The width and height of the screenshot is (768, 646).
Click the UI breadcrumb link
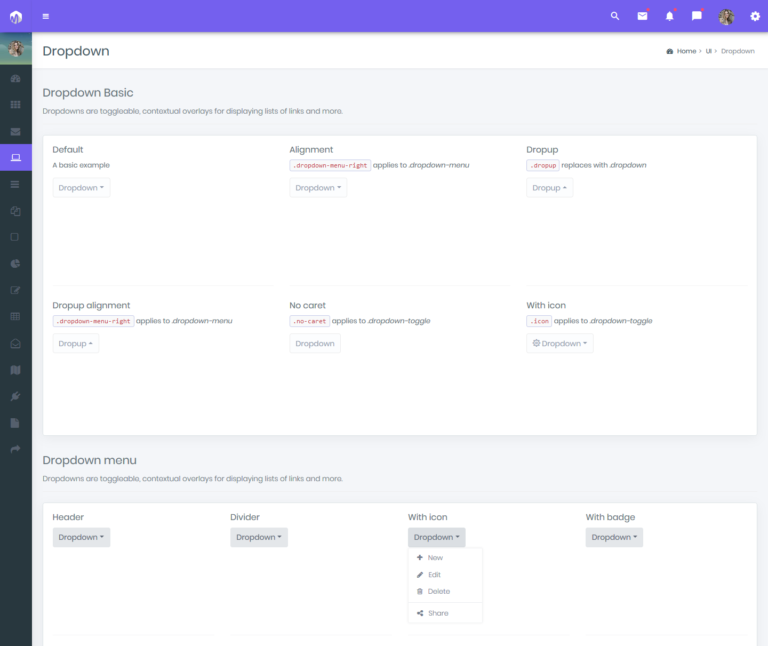[708, 51]
